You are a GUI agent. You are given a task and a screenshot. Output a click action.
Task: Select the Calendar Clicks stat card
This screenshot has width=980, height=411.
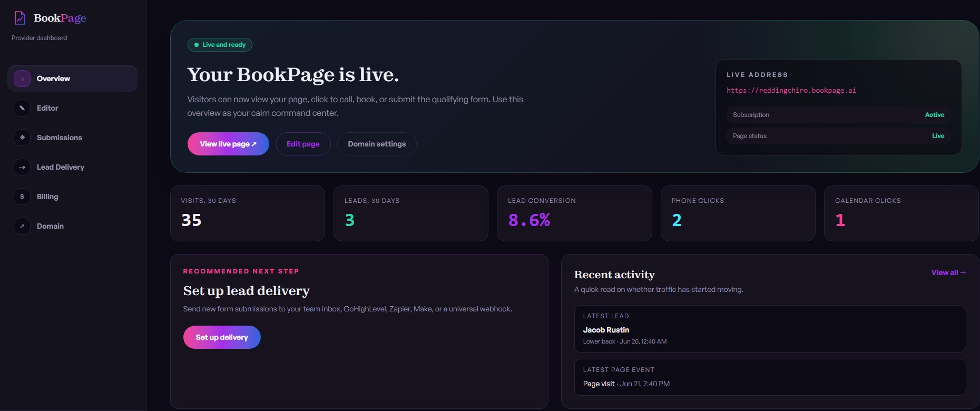(x=901, y=213)
